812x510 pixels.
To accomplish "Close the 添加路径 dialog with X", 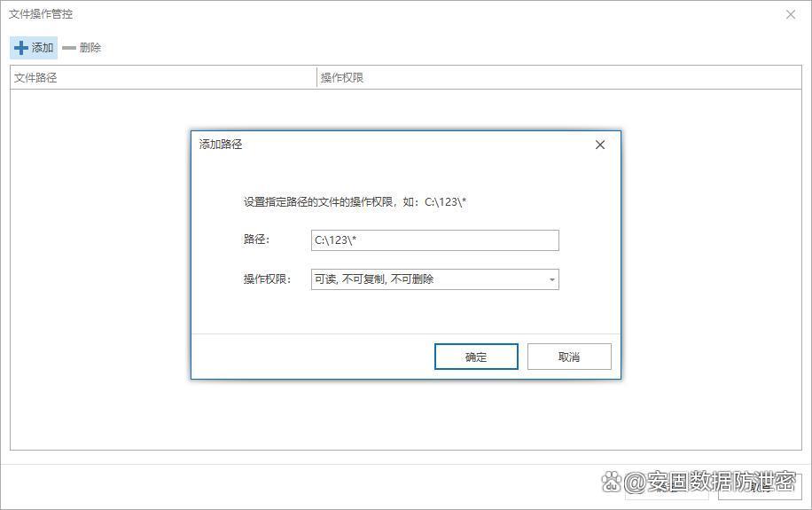I will point(600,145).
